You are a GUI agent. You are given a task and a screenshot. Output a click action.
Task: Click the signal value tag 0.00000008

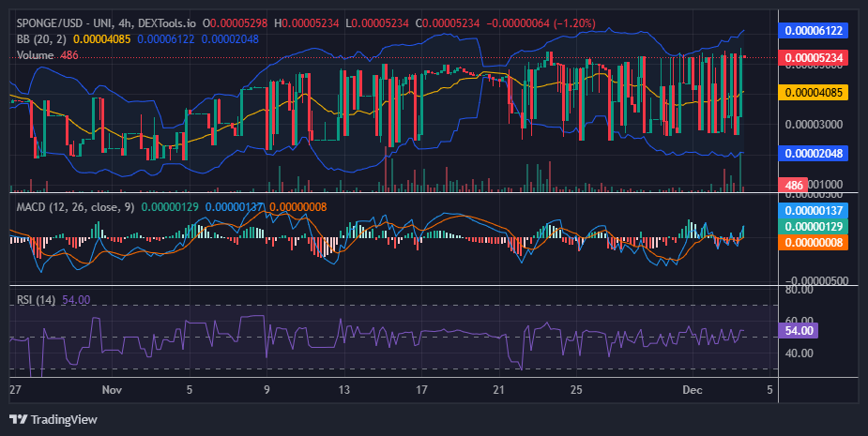(814, 242)
